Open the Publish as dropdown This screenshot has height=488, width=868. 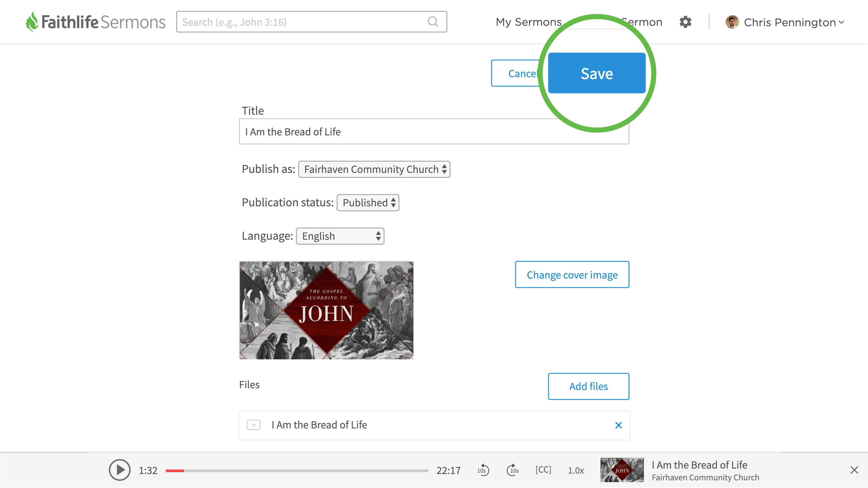[x=374, y=169]
